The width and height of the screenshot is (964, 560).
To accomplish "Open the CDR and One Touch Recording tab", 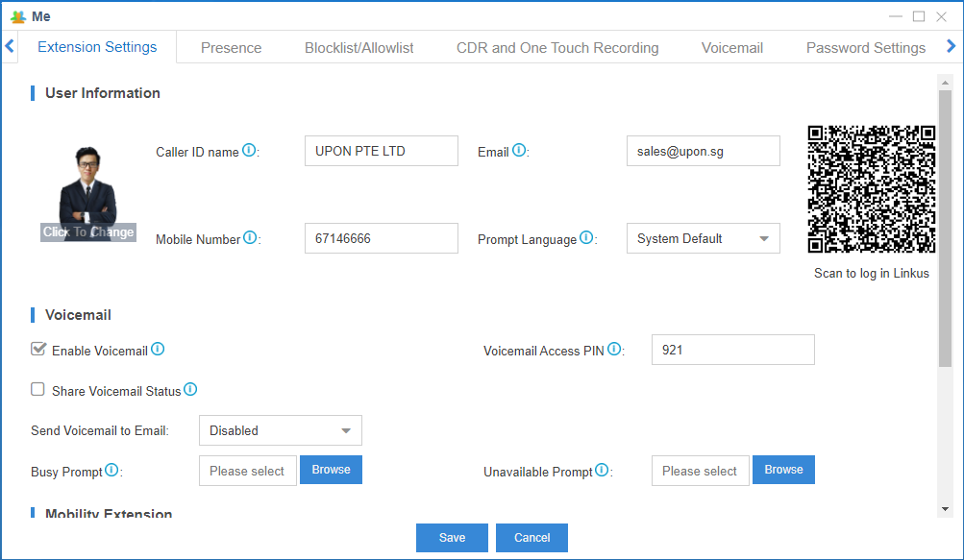I will 557,46.
